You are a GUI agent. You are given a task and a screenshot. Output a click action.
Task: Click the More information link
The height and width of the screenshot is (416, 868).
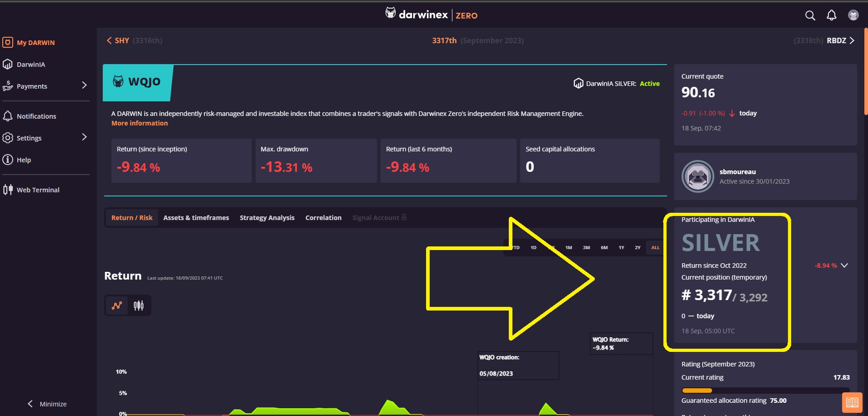click(140, 123)
